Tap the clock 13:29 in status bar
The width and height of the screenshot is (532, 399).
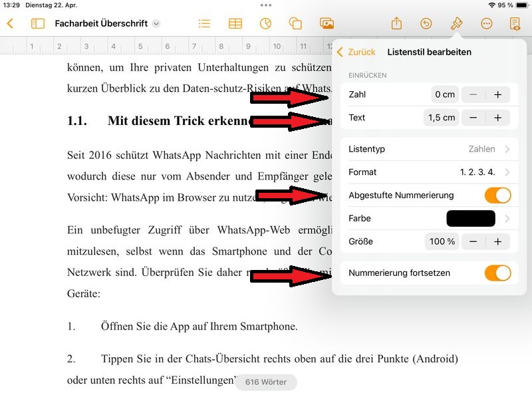(x=11, y=5)
